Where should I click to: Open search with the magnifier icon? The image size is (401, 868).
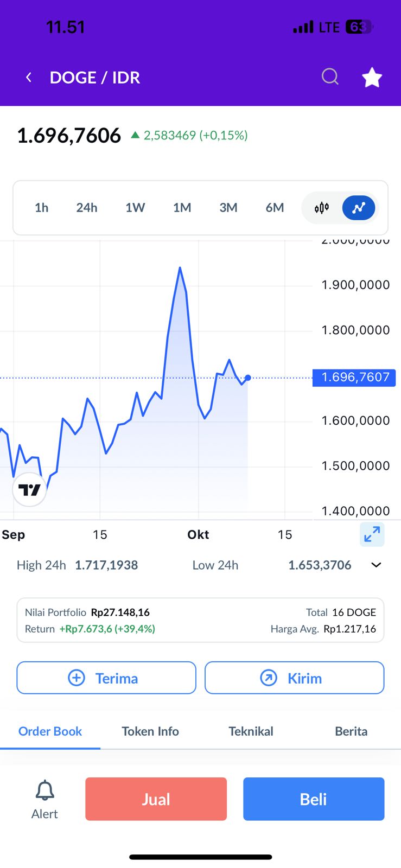pos(330,77)
